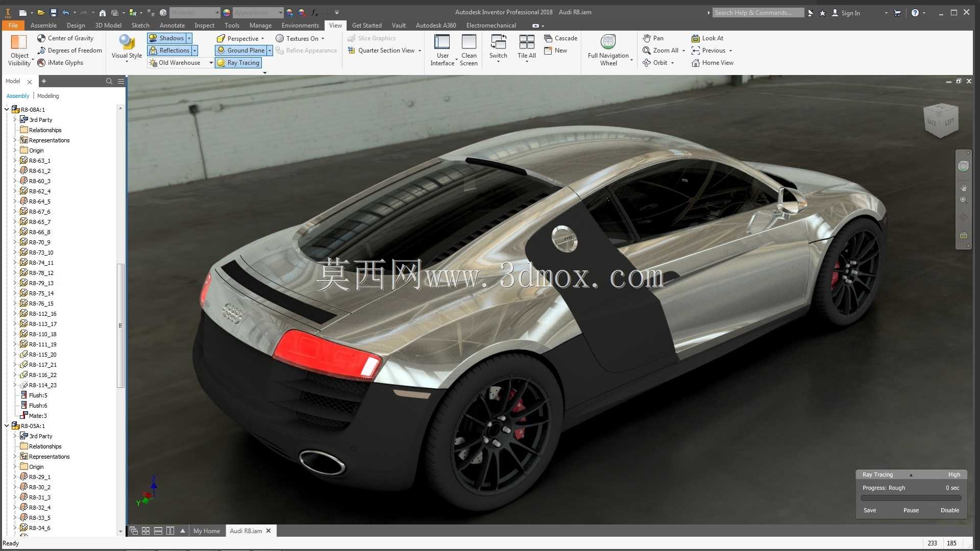Switch to Modeling view in browser

coord(48,96)
